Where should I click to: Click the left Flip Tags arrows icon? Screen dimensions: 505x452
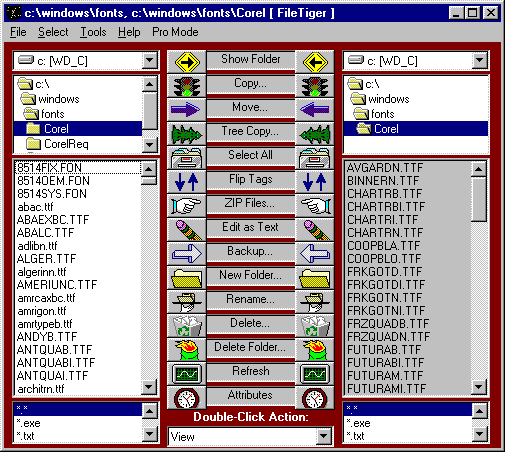pos(187,182)
